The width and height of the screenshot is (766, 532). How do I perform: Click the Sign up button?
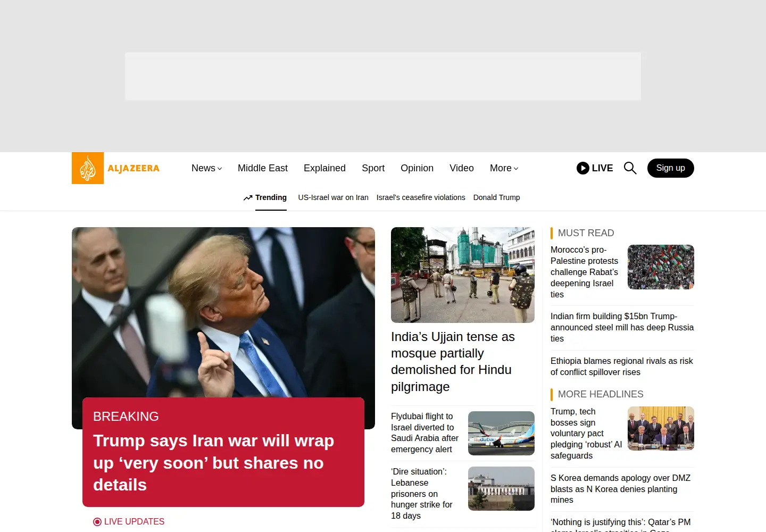(671, 168)
